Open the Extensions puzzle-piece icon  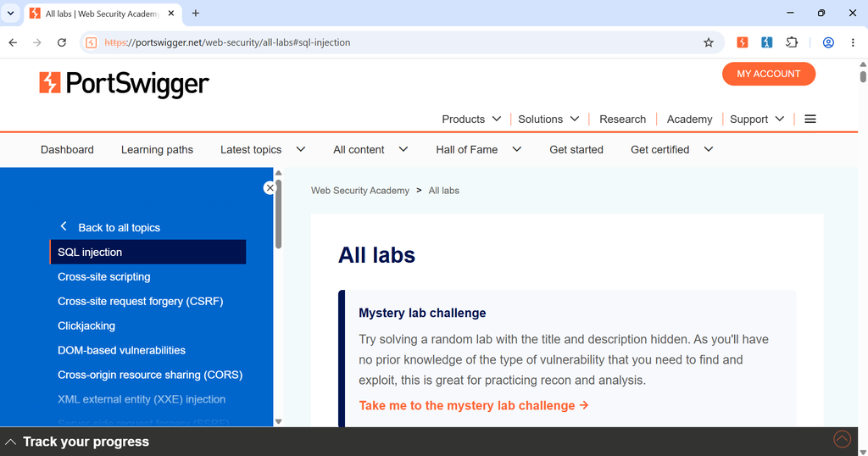coord(792,42)
